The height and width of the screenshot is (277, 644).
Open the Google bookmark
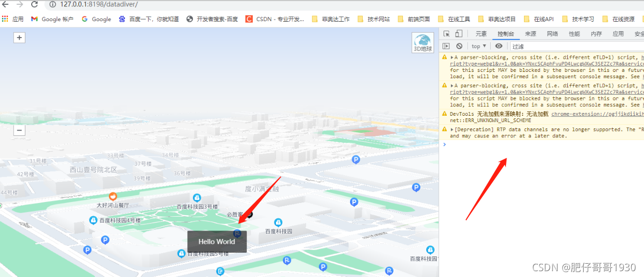coord(96,19)
